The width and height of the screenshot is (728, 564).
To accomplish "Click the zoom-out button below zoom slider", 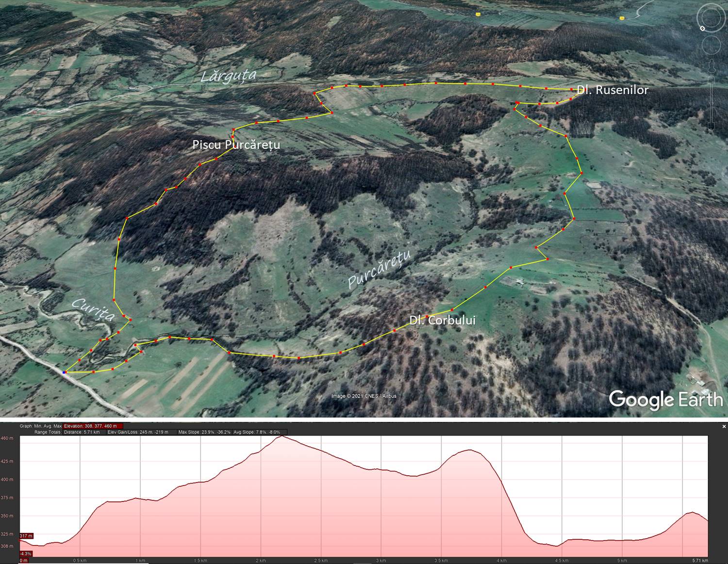I will click(711, 127).
